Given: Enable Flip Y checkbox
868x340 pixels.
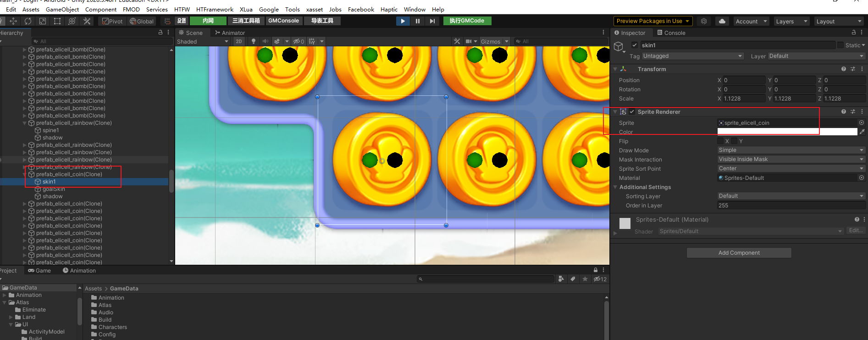Looking at the screenshot, I should click(x=734, y=141).
